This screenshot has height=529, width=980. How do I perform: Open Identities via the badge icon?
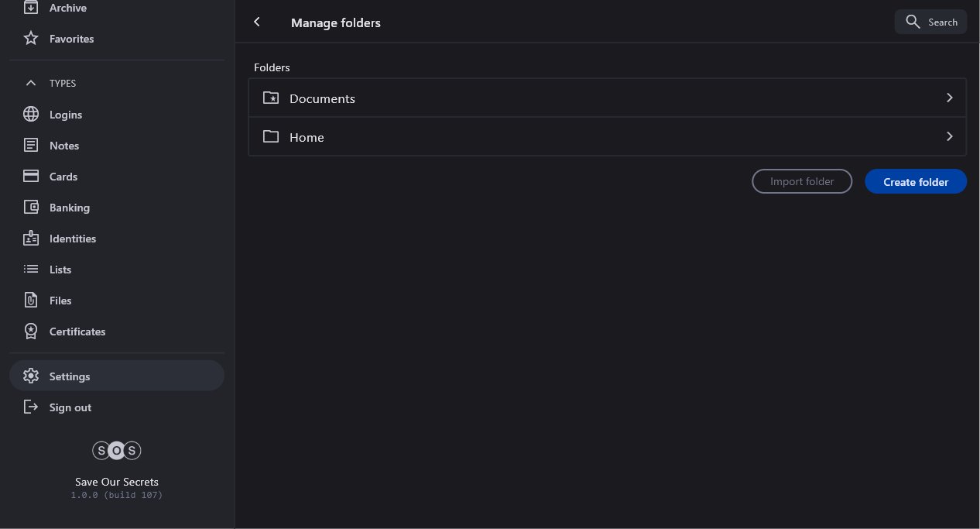31,239
